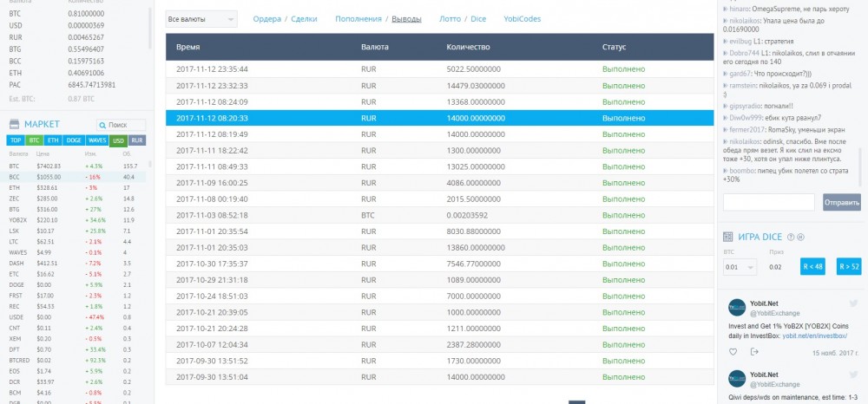Click the Twitter bird icon on first tweet

click(x=852, y=303)
